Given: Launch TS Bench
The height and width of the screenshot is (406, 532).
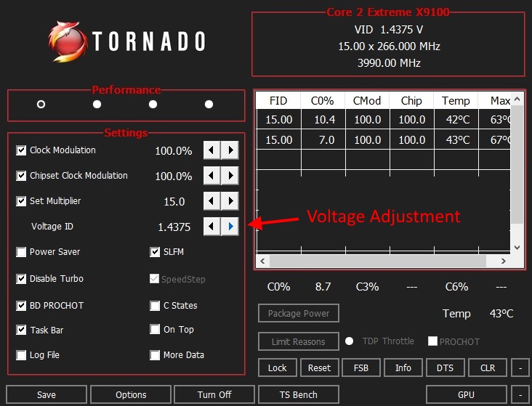Looking at the screenshot, I should click(299, 394).
